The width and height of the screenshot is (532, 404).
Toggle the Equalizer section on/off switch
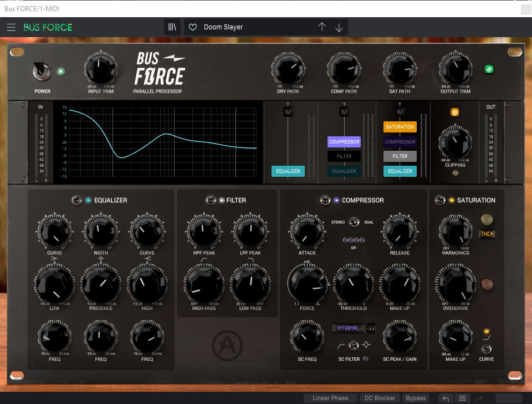[x=76, y=200]
